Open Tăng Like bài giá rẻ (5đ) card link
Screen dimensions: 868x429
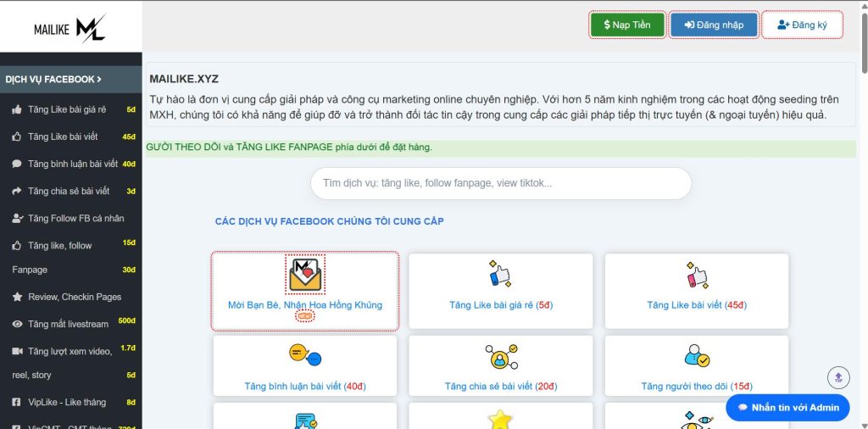[x=501, y=305]
